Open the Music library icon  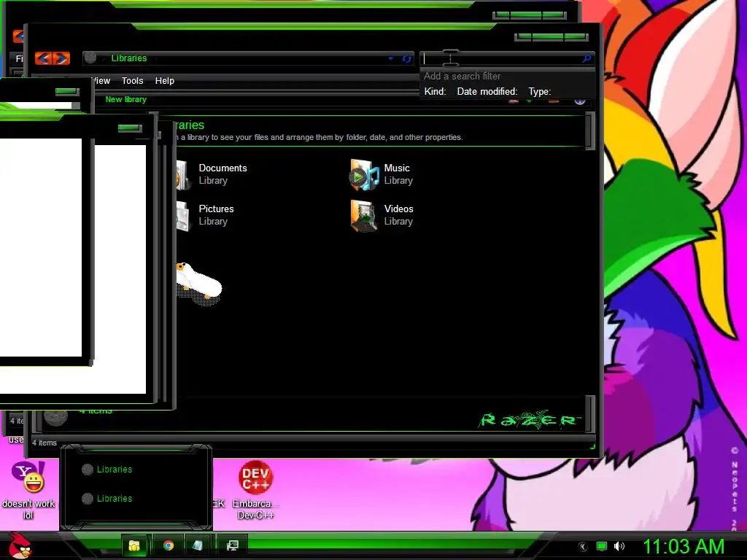[365, 175]
